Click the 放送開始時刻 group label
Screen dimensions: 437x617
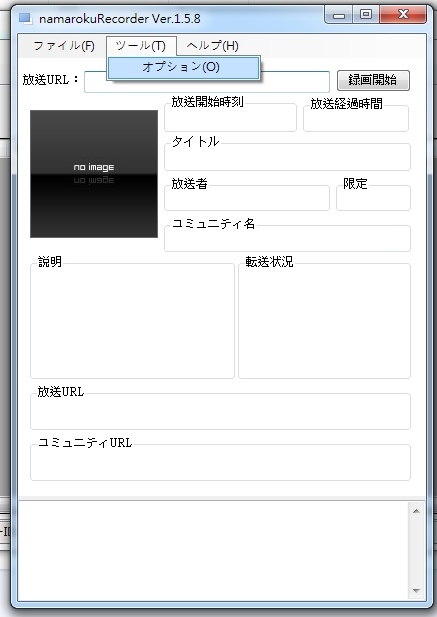[207, 102]
